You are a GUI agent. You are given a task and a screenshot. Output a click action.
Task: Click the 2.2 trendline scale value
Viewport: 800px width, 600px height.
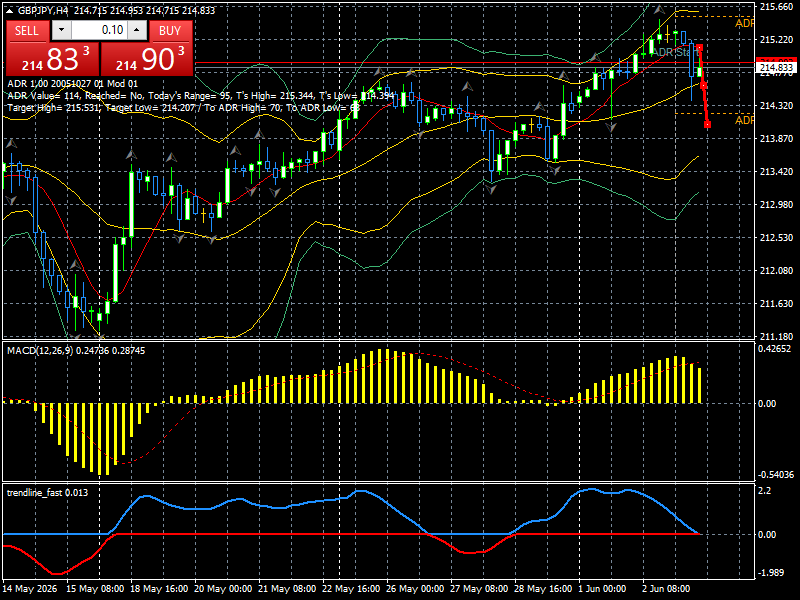point(764,491)
